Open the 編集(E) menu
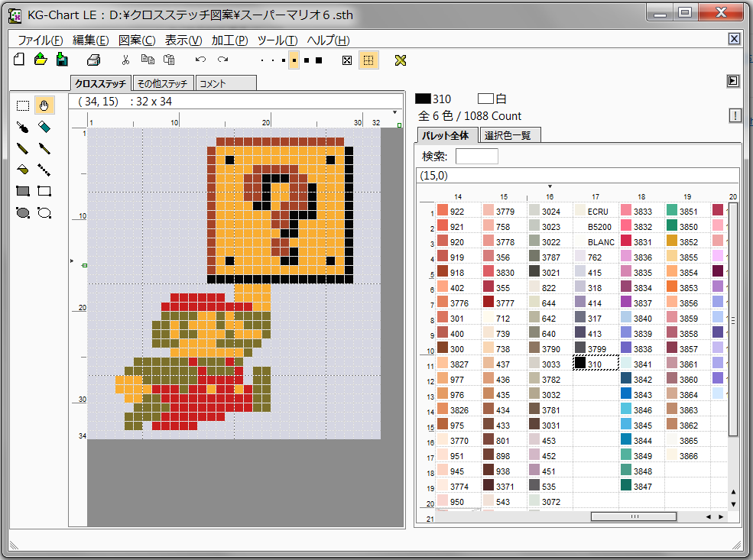Viewport: 753px width, 560px height. 91,40
